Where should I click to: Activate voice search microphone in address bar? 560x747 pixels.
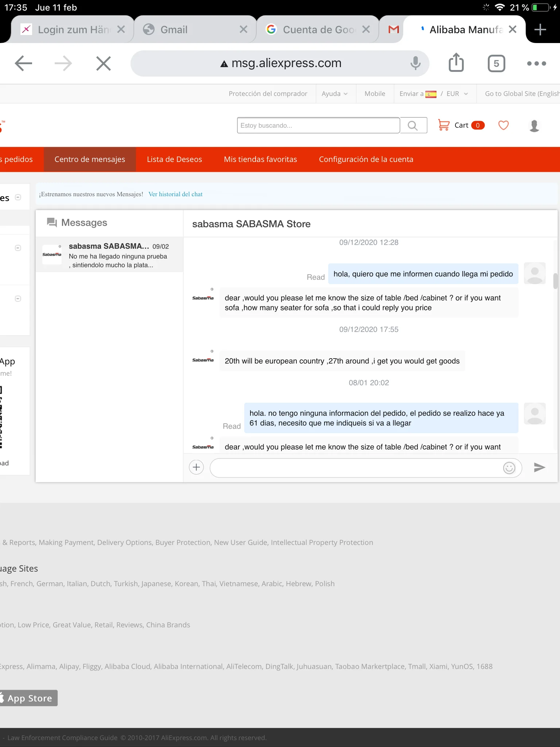pyautogui.click(x=415, y=63)
